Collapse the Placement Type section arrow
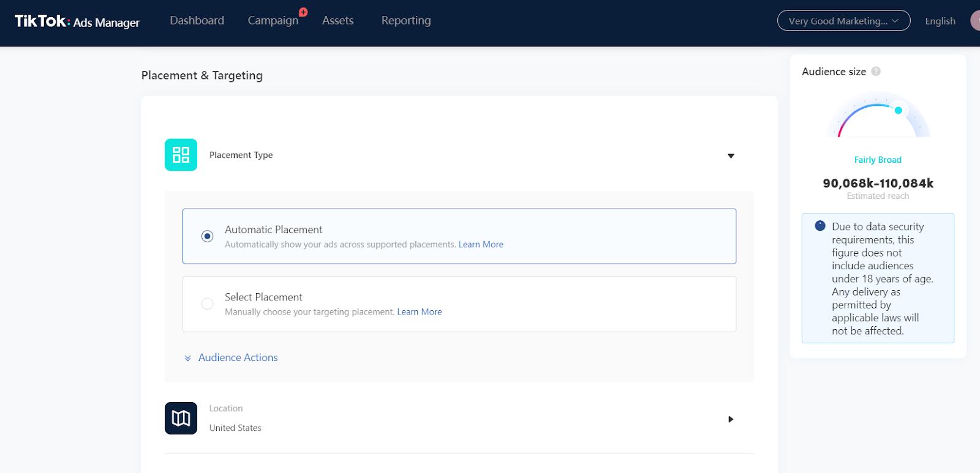This screenshot has height=473, width=980. (731, 156)
